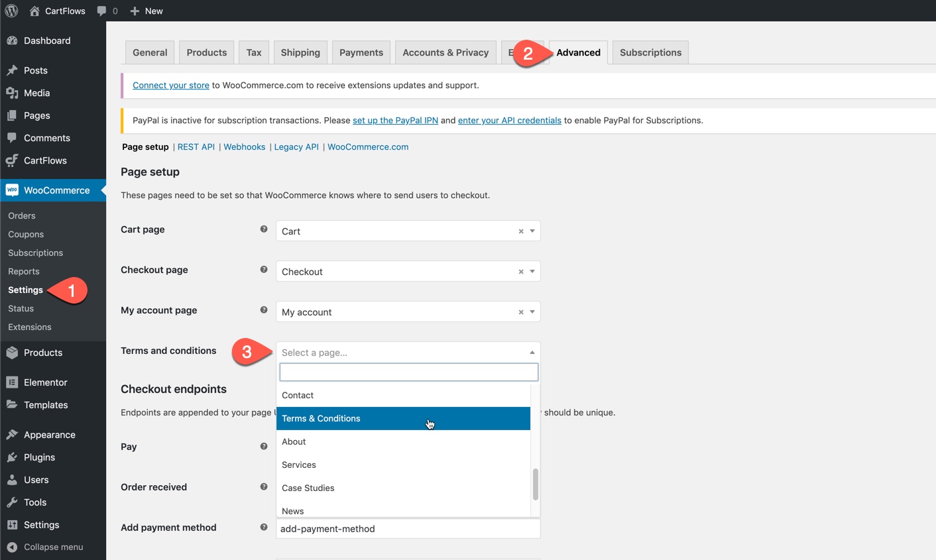Click help tooltip icon beside Cart page
Screen dimensions: 936x560
click(264, 229)
